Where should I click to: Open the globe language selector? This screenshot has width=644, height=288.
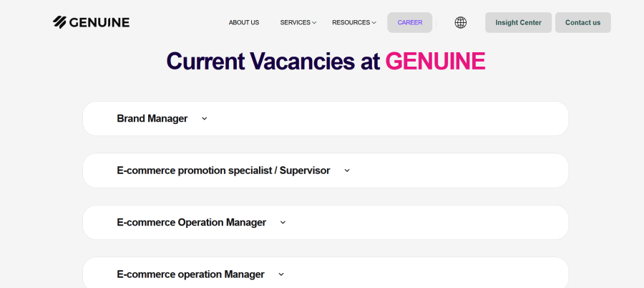click(x=461, y=22)
